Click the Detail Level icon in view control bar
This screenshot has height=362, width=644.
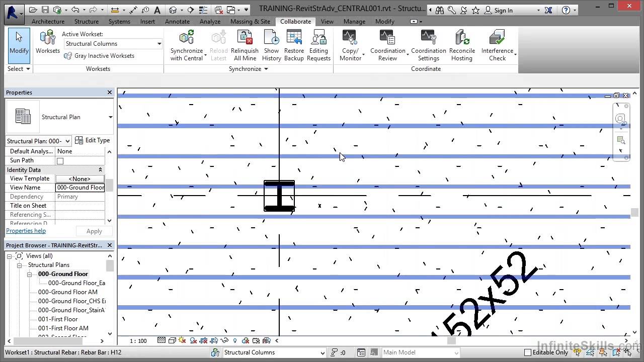click(162, 340)
